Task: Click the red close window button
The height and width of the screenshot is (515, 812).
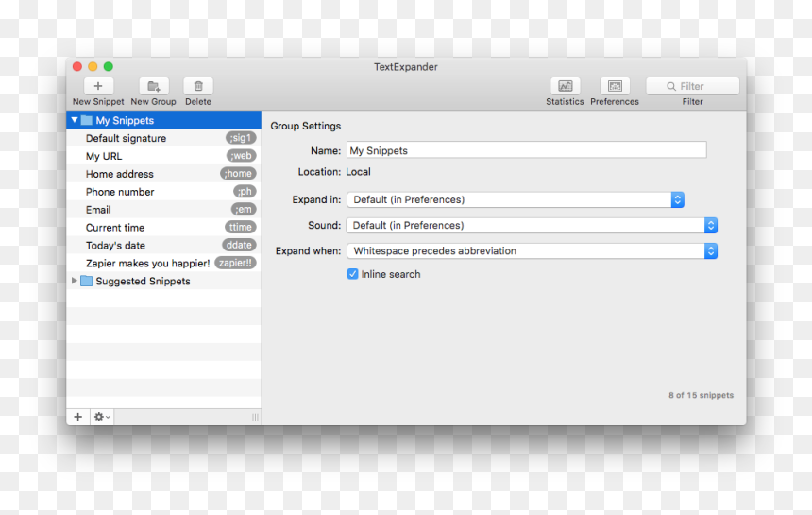Action: point(77,66)
